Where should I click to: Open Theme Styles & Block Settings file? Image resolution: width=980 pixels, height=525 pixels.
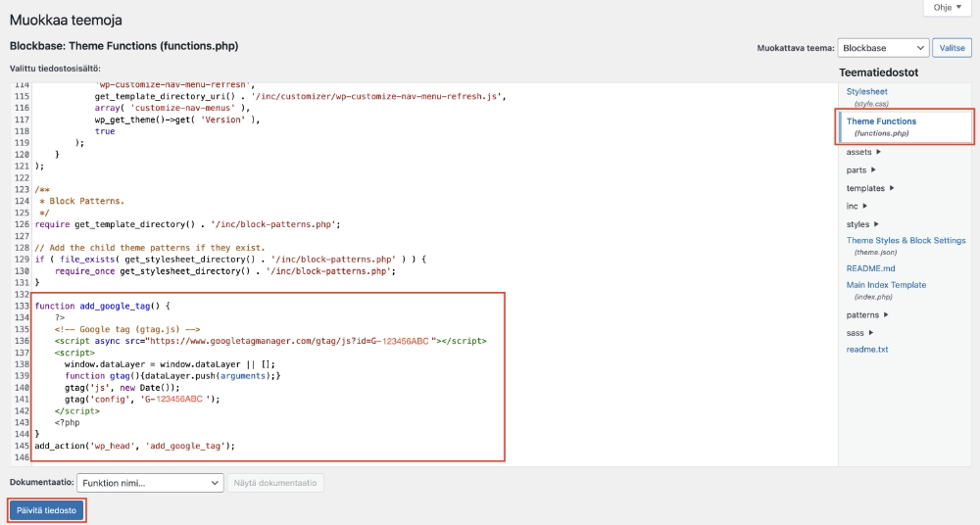point(906,241)
